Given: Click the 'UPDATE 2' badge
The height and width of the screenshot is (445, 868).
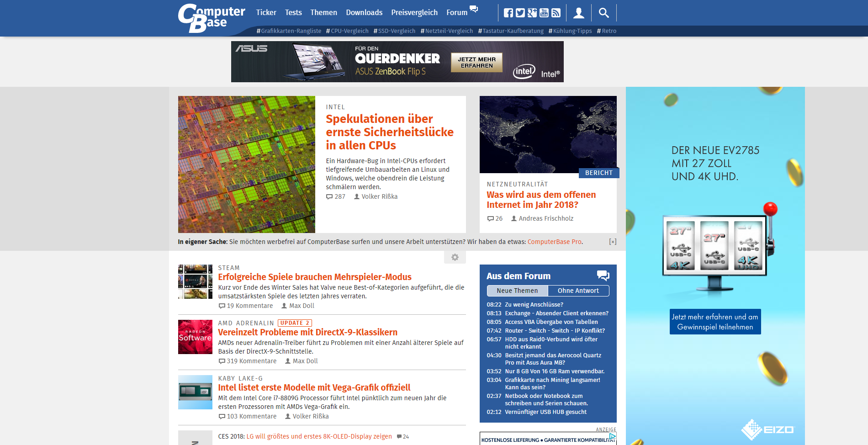Looking at the screenshot, I should pyautogui.click(x=295, y=323).
